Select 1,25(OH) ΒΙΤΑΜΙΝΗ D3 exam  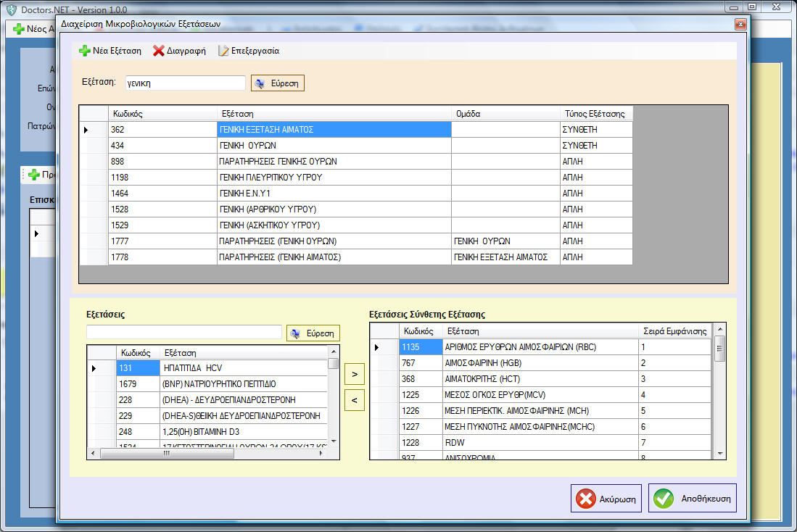pos(244,432)
